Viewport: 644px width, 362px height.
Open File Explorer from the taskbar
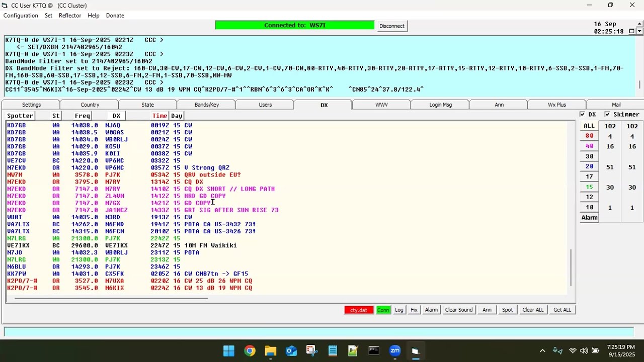[270, 350]
